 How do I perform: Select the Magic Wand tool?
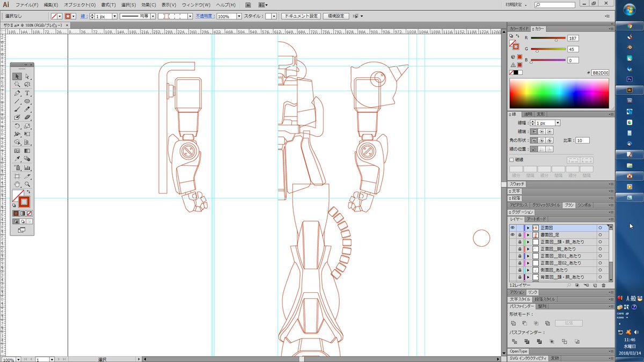17,85
